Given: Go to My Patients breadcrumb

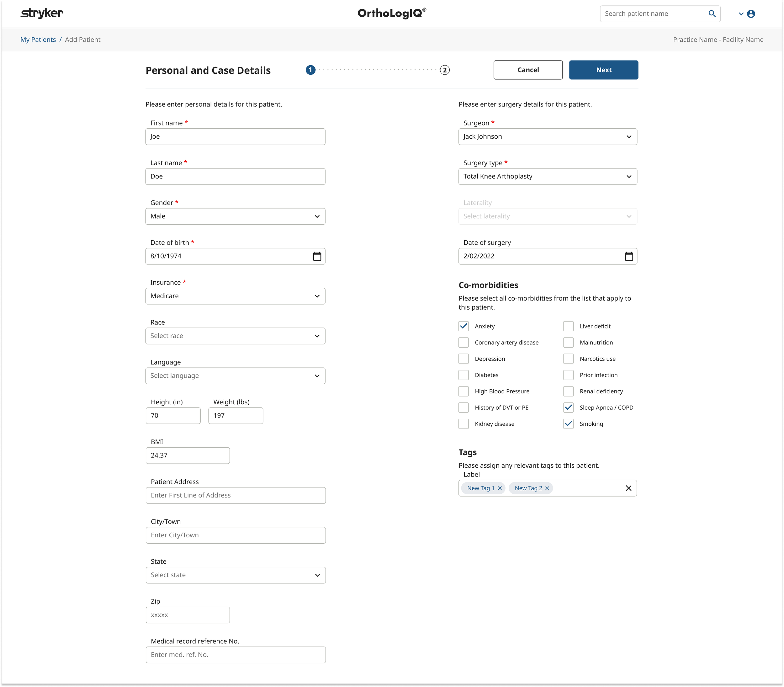Looking at the screenshot, I should pyautogui.click(x=38, y=40).
